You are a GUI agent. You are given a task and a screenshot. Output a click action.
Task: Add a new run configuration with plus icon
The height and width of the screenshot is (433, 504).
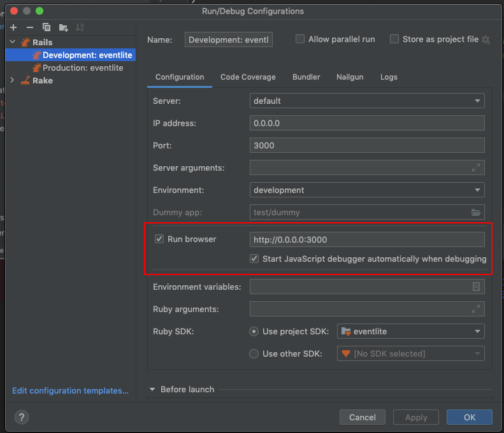(13, 27)
